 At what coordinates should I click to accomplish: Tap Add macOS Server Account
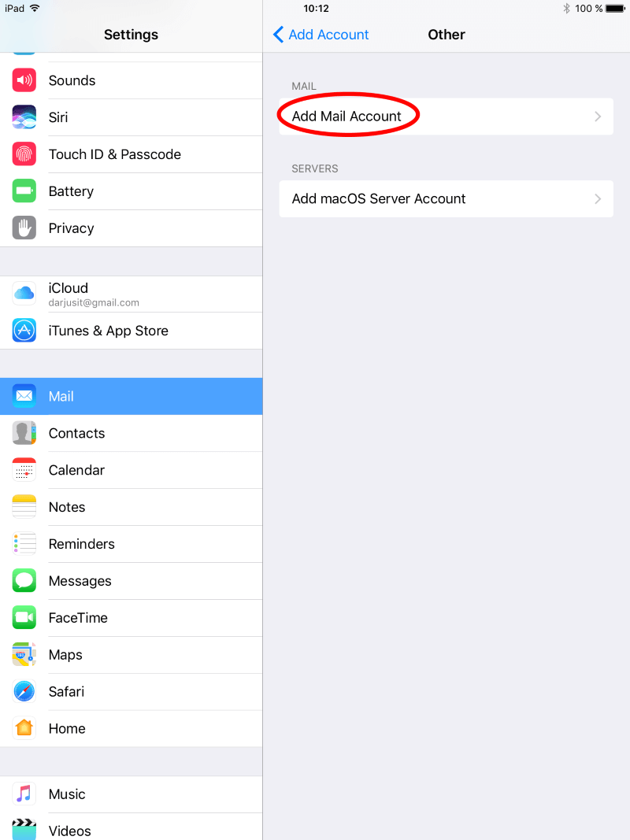(x=447, y=198)
